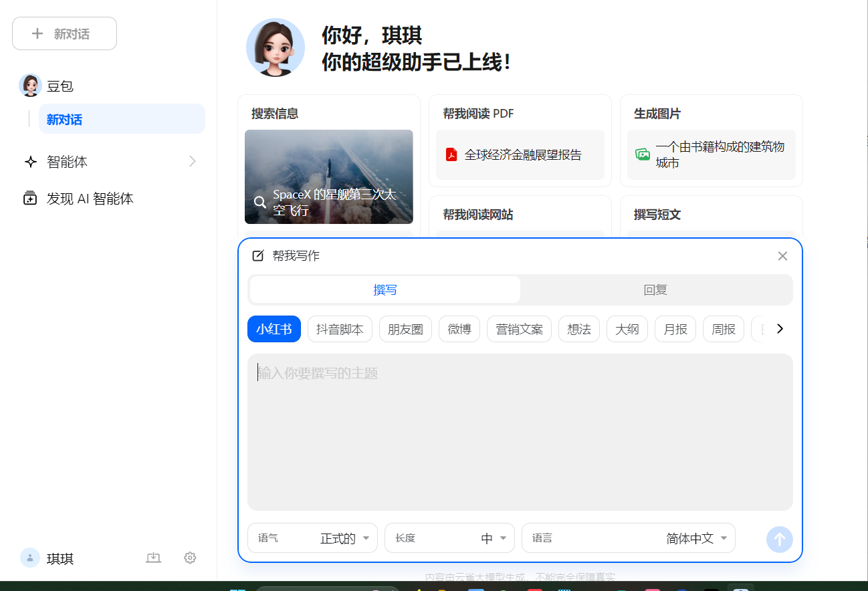Click the 智能体 sparkle icon
This screenshot has height=591, width=868.
point(30,161)
